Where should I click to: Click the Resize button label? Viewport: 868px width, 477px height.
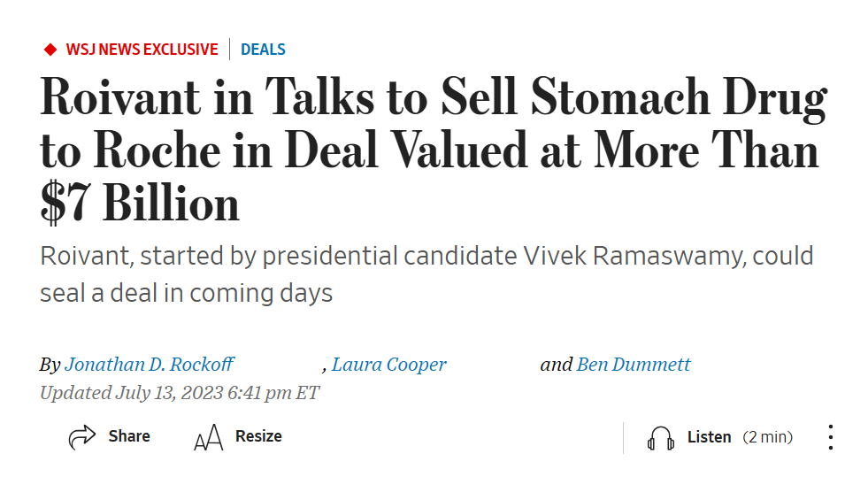point(258,436)
